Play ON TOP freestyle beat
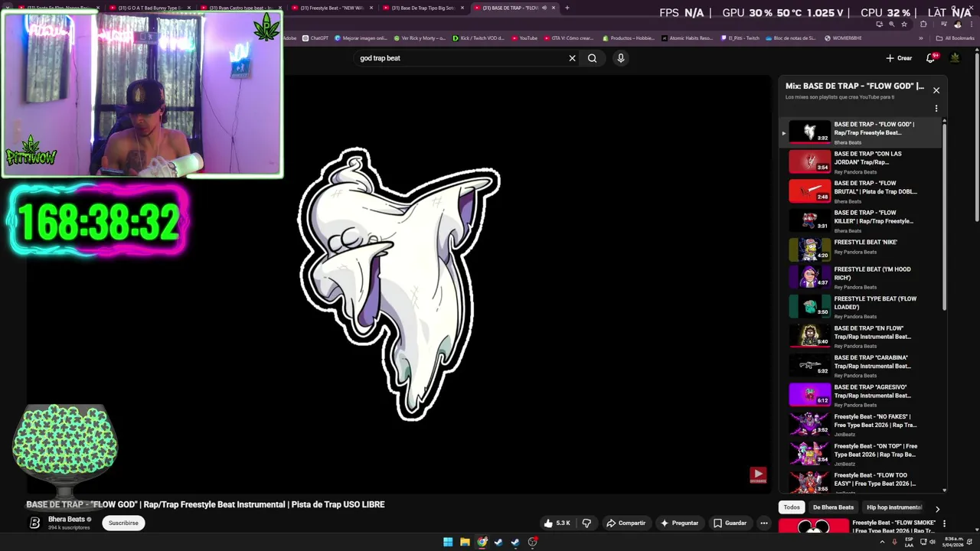This screenshot has height=551, width=980. point(861,455)
